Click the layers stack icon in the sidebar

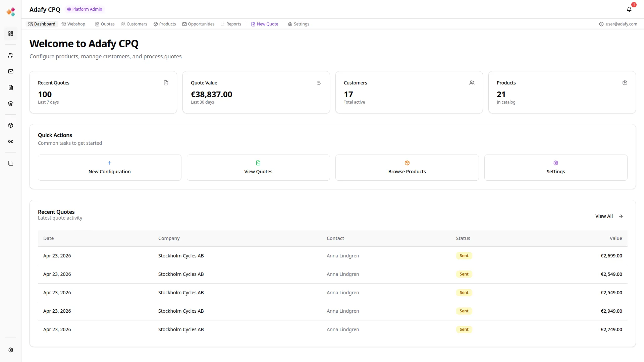click(x=11, y=104)
